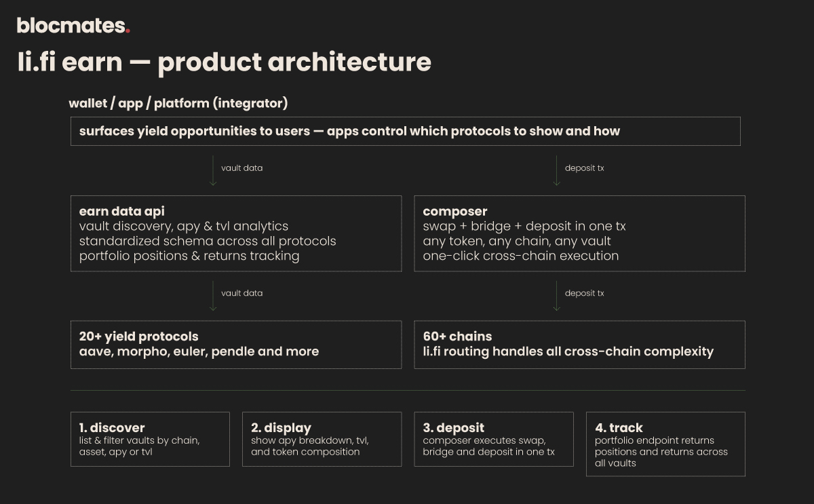The width and height of the screenshot is (814, 504).
Task: Click 'one-click cross-chain execution' line
Action: click(x=521, y=256)
